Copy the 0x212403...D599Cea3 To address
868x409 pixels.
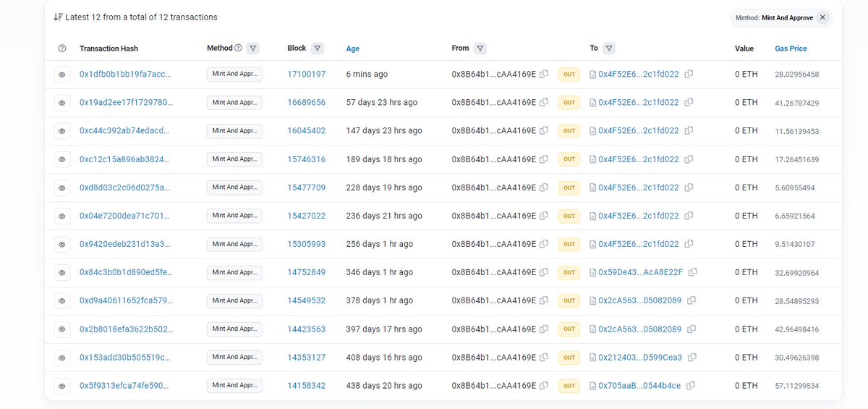[x=692, y=357]
